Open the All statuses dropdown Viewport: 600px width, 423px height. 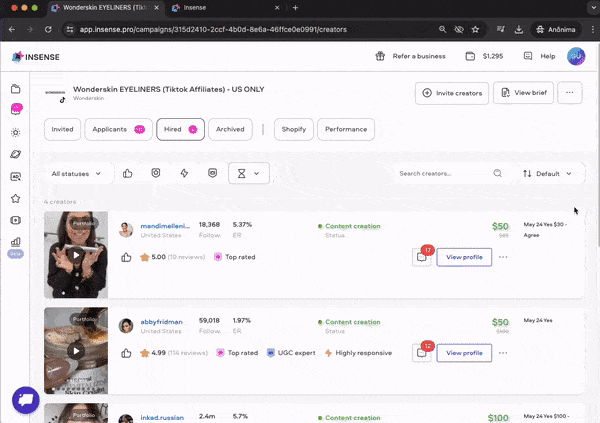pos(76,174)
